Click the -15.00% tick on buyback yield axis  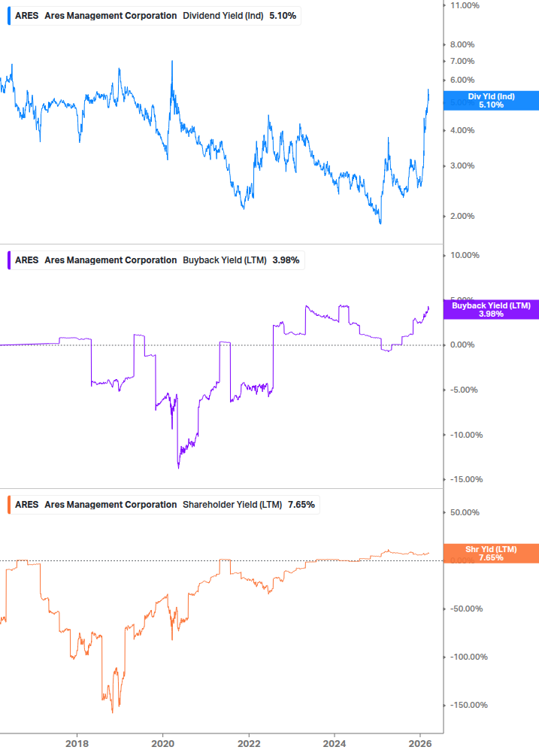coord(467,480)
